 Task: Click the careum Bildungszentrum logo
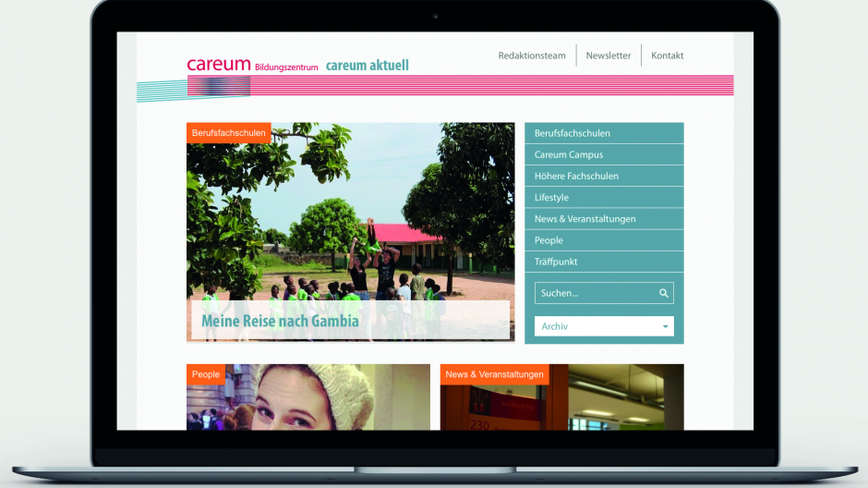point(252,65)
